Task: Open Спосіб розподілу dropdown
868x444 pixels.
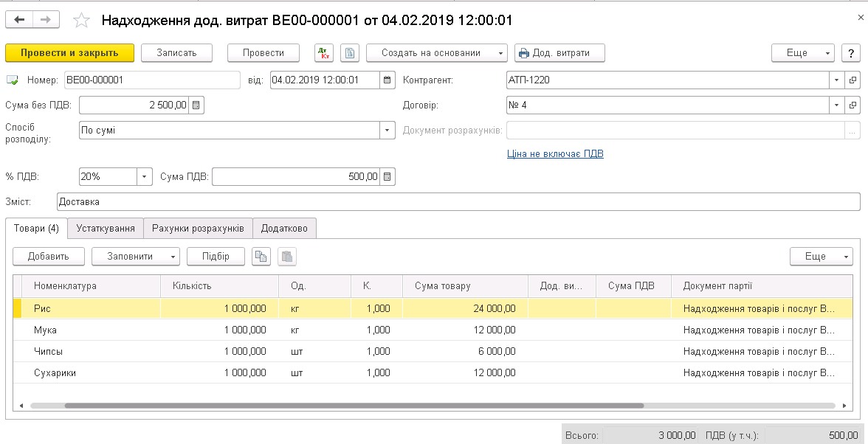Action: [387, 131]
